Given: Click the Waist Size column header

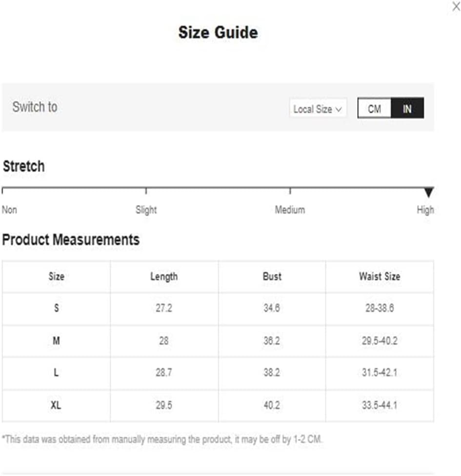Looking at the screenshot, I should (x=380, y=276).
